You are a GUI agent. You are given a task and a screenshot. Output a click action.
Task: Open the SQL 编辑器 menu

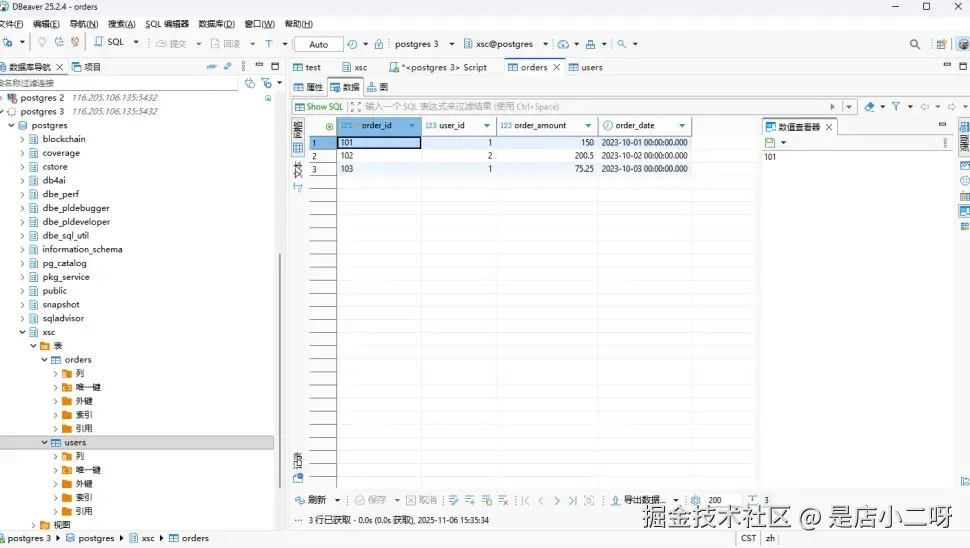coord(167,24)
